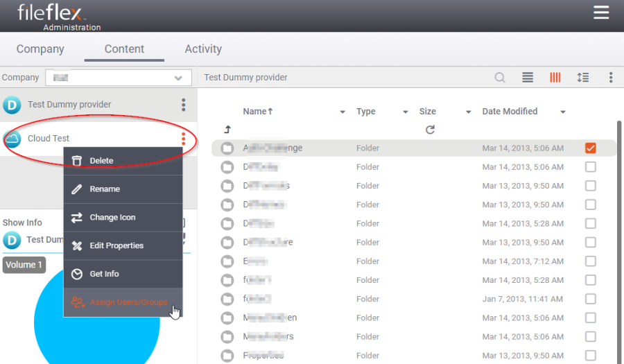This screenshot has height=364, width=624.
Task: Open the Date Modified column dropdown arrow
Action: click(563, 112)
